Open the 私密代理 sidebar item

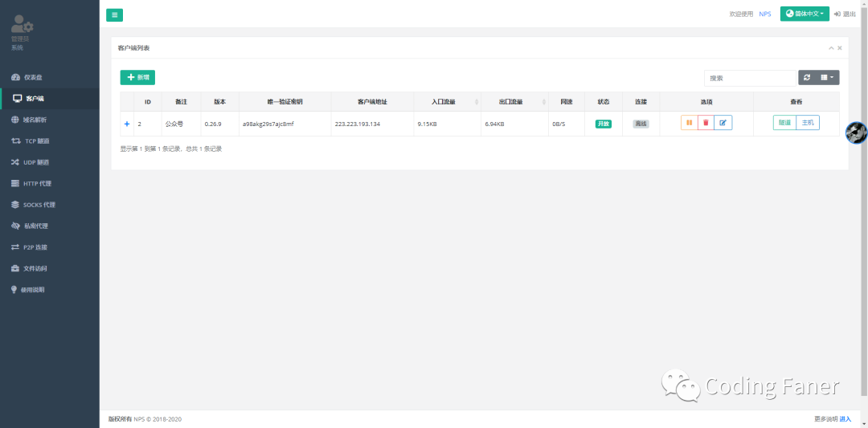50,226
